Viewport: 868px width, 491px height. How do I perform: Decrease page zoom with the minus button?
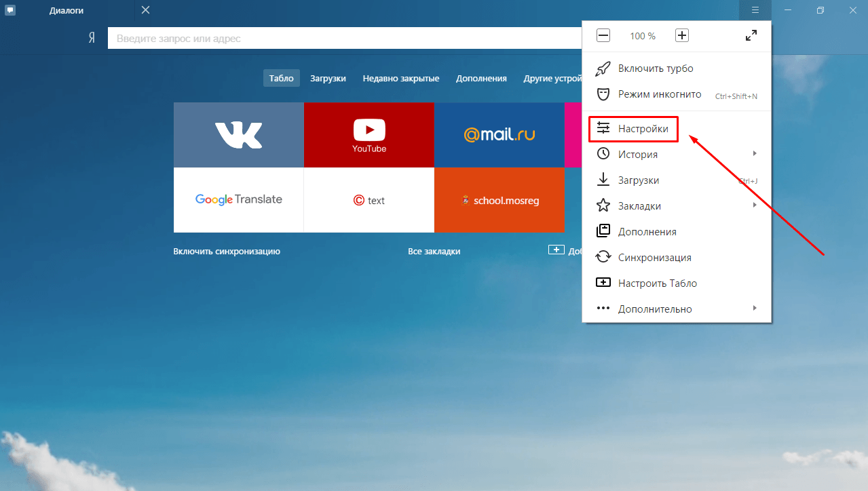click(x=603, y=36)
